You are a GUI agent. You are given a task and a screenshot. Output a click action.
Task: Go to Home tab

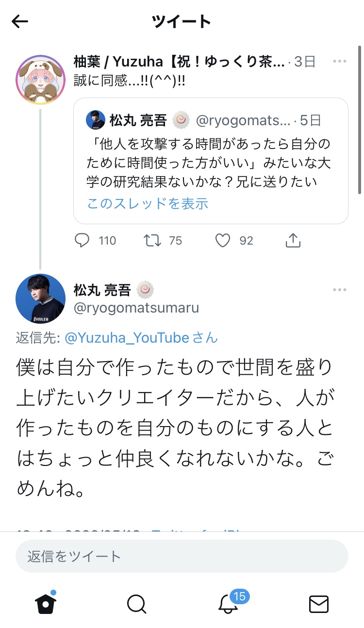(x=46, y=603)
